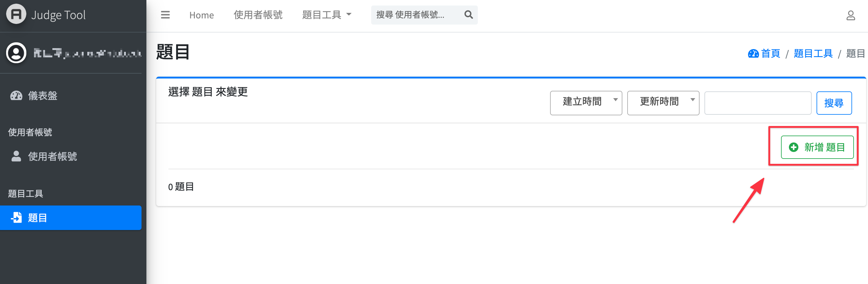Open the 題目工具 navbar dropdown

click(x=326, y=15)
